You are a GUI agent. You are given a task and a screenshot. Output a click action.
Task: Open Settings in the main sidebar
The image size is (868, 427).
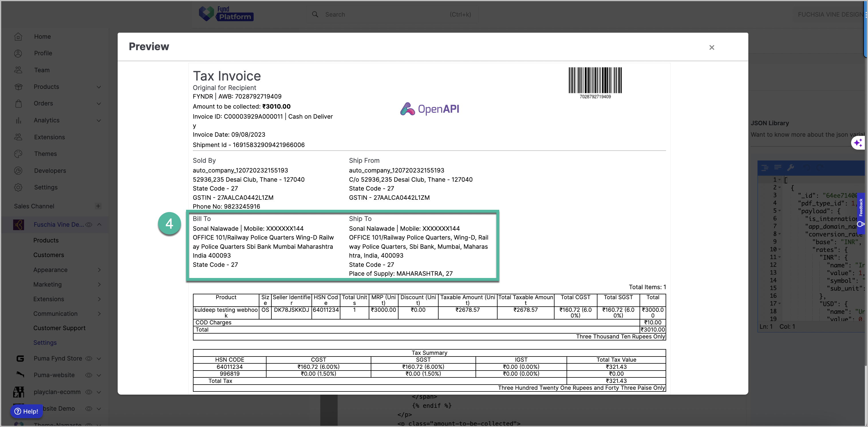click(x=46, y=187)
